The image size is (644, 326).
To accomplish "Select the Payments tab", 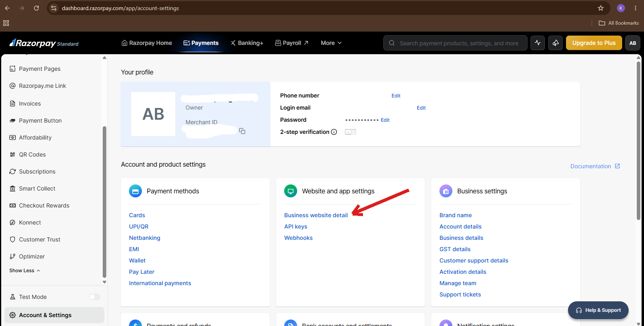I will coord(201,43).
